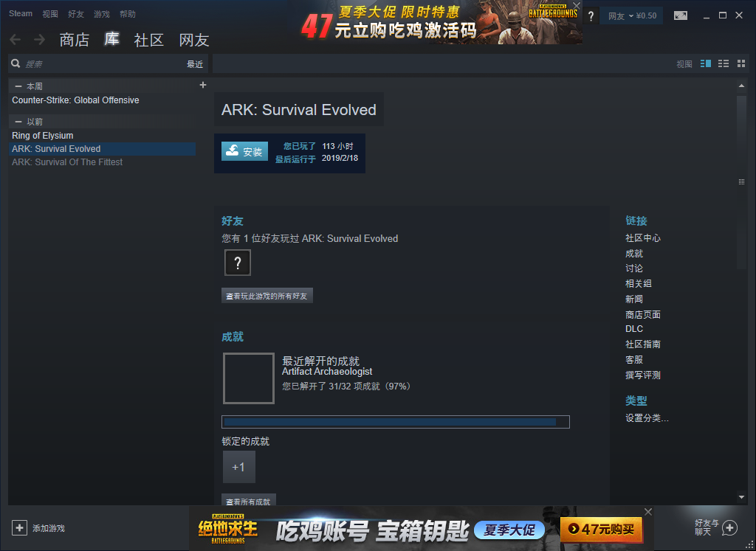Click the 添加游戏 plus icon
The image size is (756, 551).
(x=19, y=528)
